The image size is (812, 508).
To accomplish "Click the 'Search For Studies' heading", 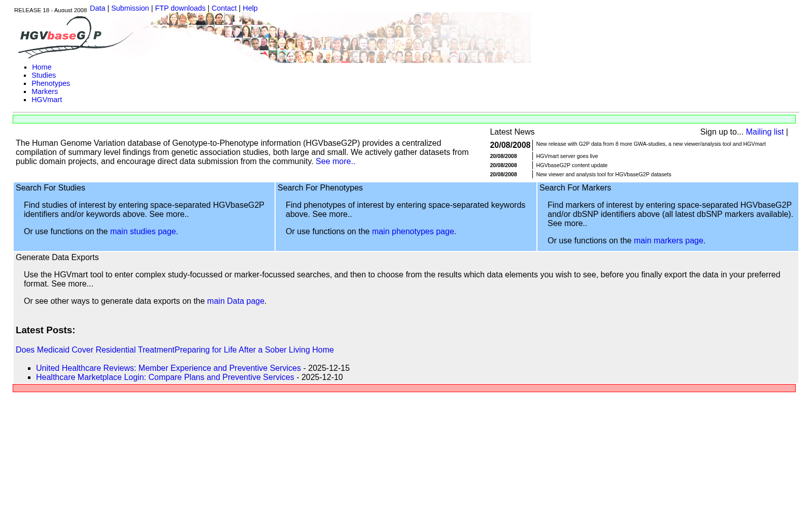I will point(50,188).
